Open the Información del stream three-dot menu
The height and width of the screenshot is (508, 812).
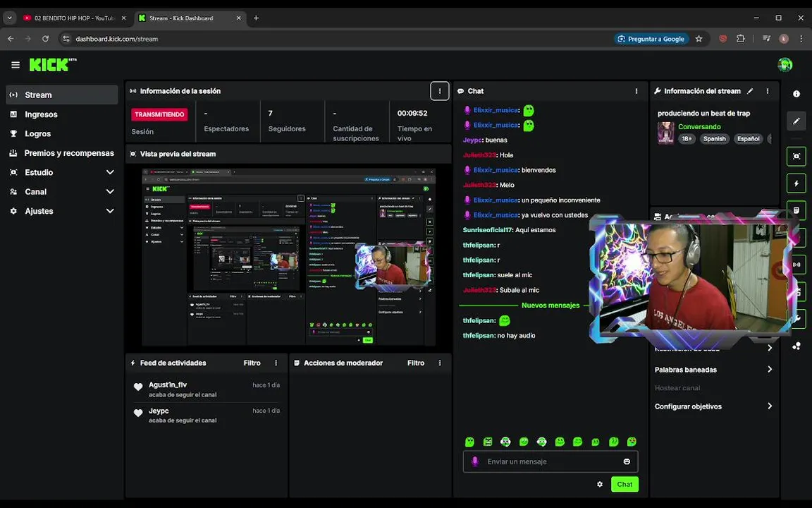(x=768, y=91)
